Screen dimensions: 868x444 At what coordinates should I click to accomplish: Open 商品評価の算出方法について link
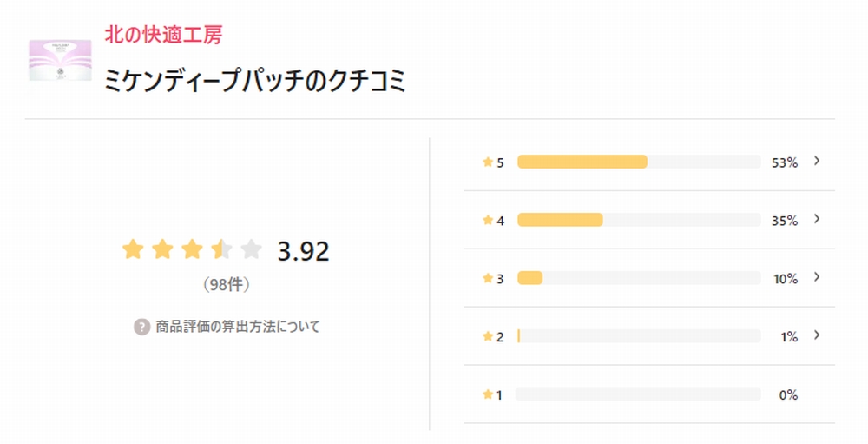coord(238,327)
